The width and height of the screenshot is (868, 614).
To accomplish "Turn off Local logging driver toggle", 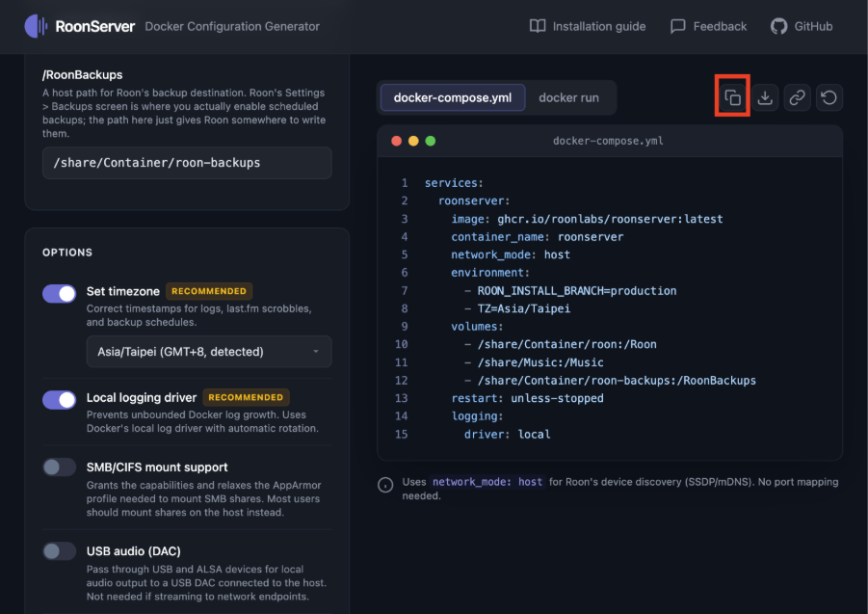I will point(59,400).
